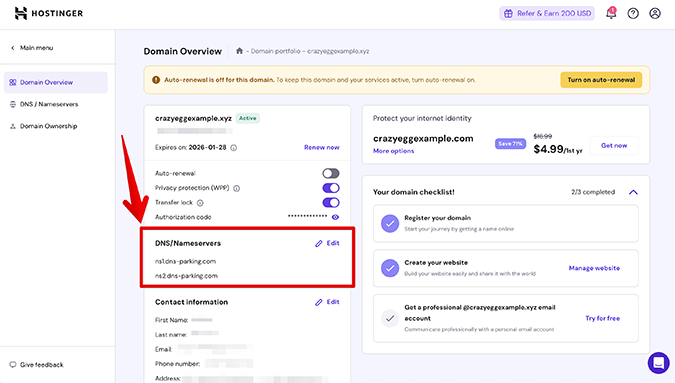Screen dimensions: 675x383
Task: Collapse the domain checklist chevron
Action: [x=633, y=192]
